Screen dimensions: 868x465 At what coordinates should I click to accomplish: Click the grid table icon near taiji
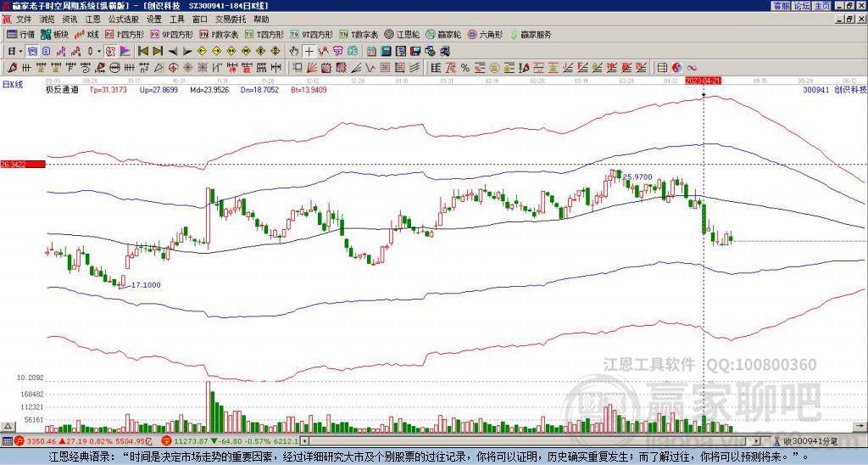point(662,68)
